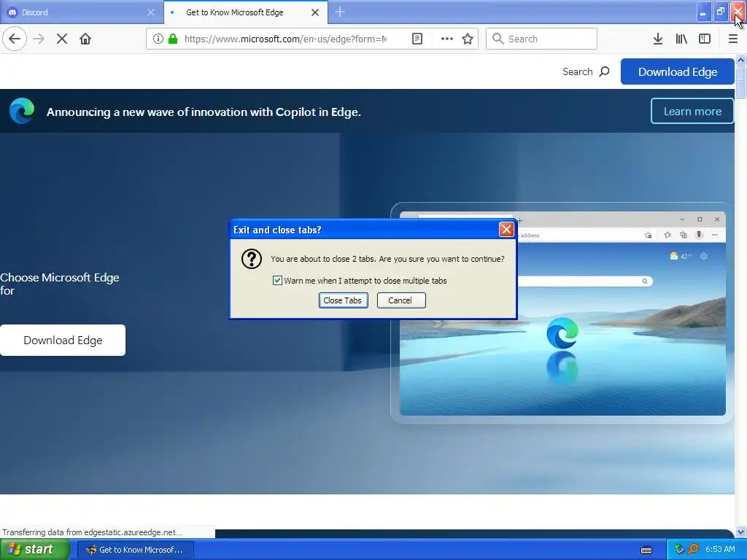
Task: Close the Exit and close tabs dialog
Action: 506,230
